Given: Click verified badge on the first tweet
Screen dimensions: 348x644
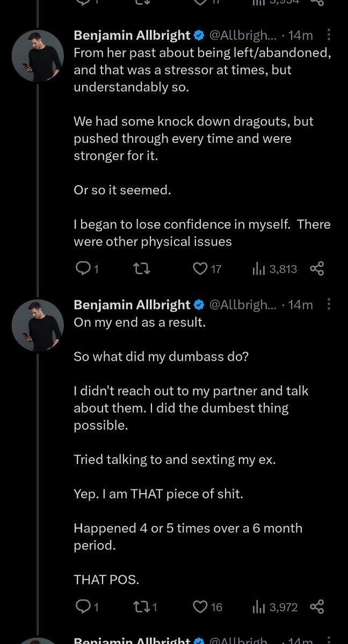Looking at the screenshot, I should point(199,35).
